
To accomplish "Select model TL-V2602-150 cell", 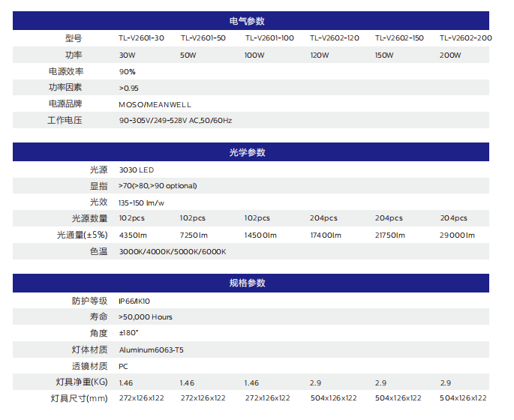I will click(x=399, y=38).
